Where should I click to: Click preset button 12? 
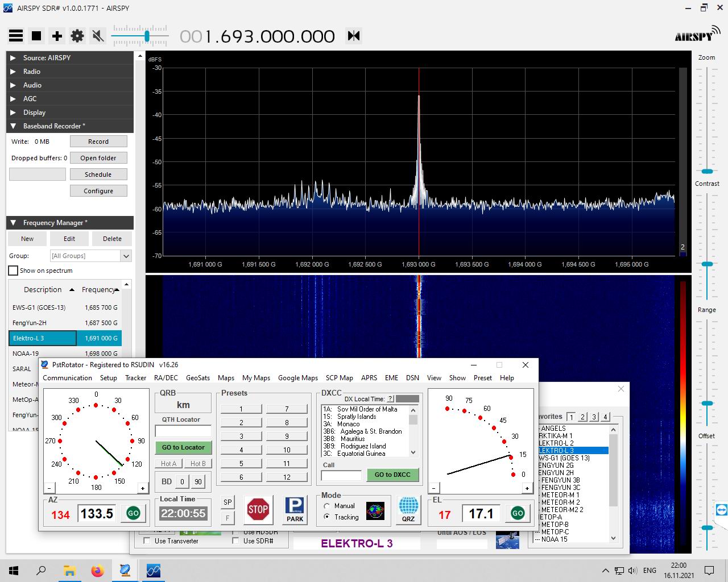[x=287, y=477]
